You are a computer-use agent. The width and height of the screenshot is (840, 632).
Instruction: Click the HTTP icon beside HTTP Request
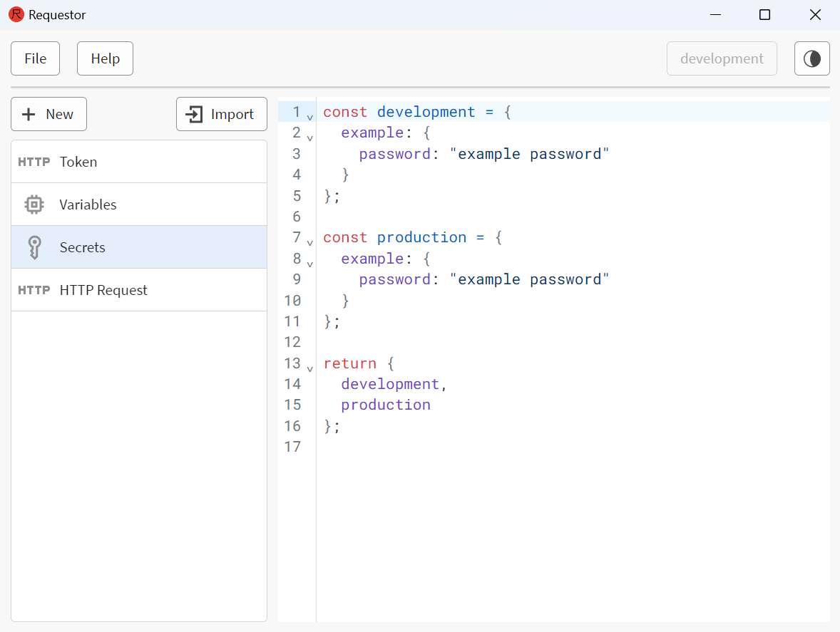34,290
